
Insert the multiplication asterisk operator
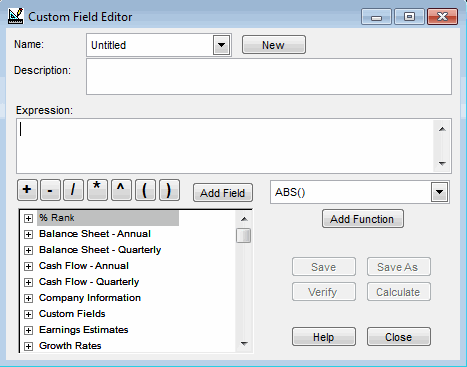click(x=97, y=190)
